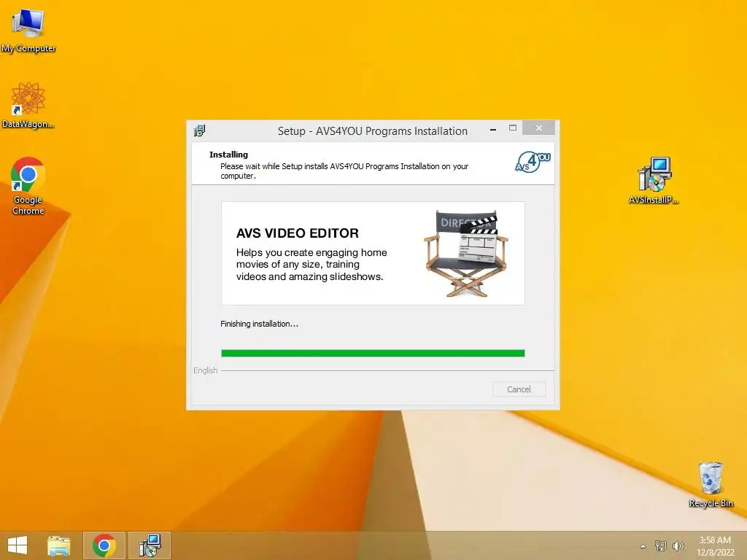Click the 'Please wait while Setup installs' message

[344, 171]
